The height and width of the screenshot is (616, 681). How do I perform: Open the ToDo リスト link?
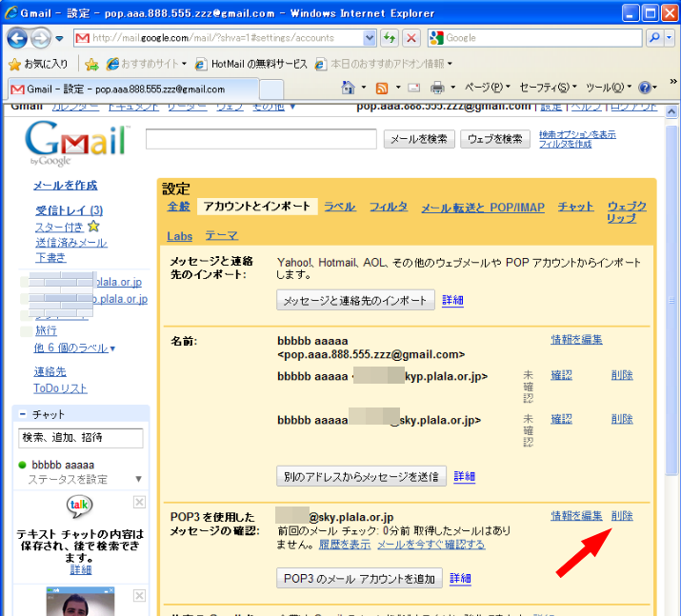(60, 388)
